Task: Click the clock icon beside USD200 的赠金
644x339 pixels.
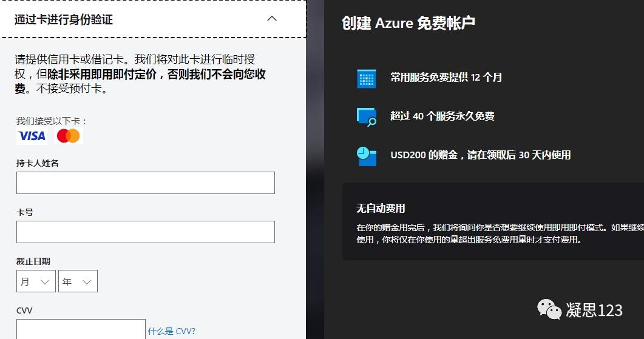Action: tap(367, 156)
